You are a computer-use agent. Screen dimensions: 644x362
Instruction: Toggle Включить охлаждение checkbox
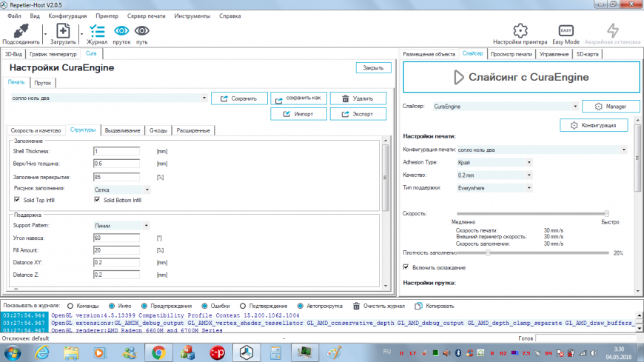[406, 267]
